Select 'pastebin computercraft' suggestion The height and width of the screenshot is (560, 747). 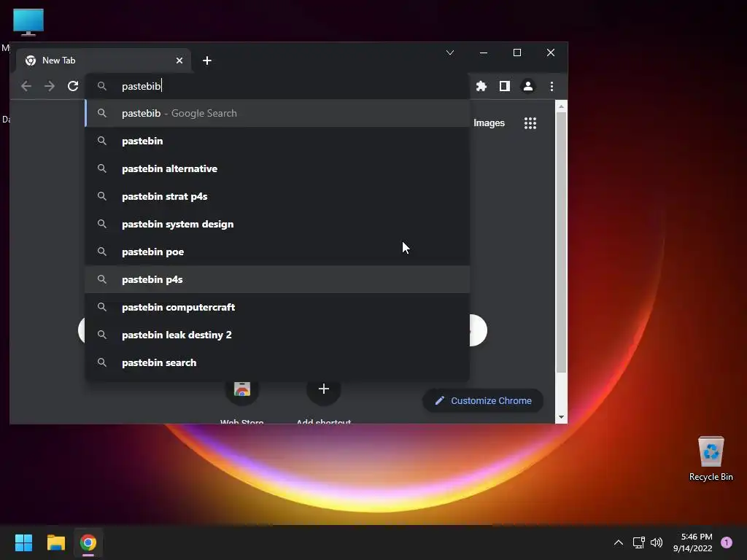pos(277,307)
